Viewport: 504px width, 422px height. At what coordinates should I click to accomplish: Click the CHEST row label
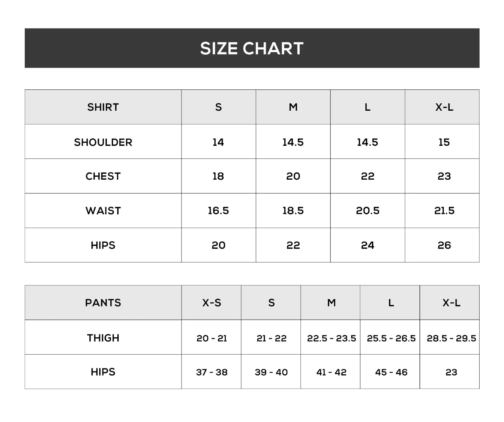pos(103,176)
